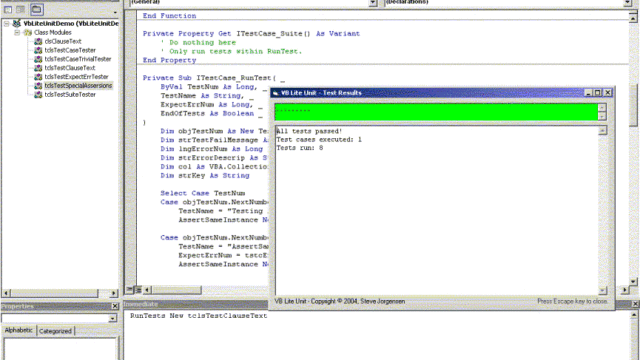Image resolution: width=640 pixels, height=360 pixels.
Task: Click the code pane horizontal scroll left arrow
Action: pyautogui.click(x=147, y=290)
